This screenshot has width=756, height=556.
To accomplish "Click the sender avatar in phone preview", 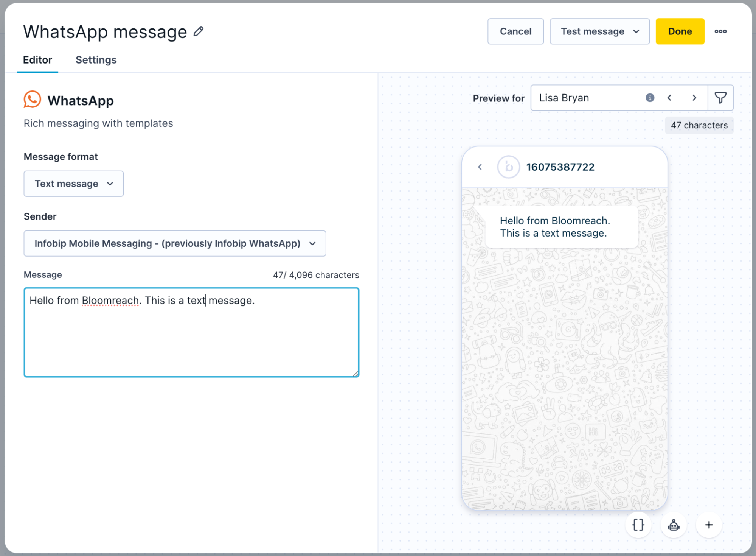I will point(508,167).
